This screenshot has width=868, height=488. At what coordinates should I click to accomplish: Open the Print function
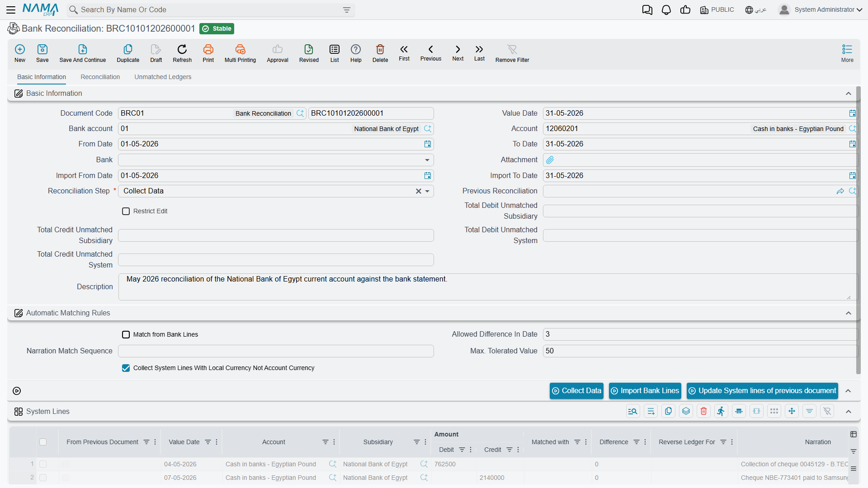pyautogui.click(x=208, y=53)
